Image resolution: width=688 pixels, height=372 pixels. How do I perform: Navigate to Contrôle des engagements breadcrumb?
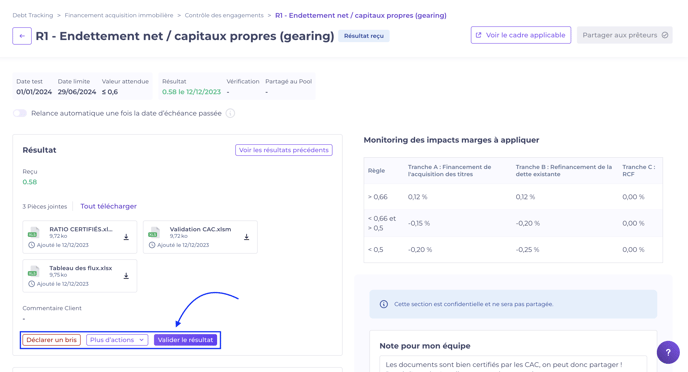(224, 15)
